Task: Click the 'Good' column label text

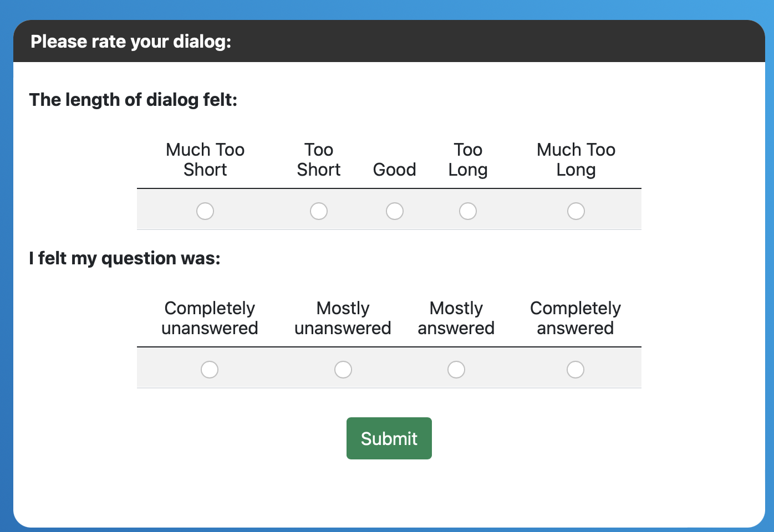Action: pos(395,170)
